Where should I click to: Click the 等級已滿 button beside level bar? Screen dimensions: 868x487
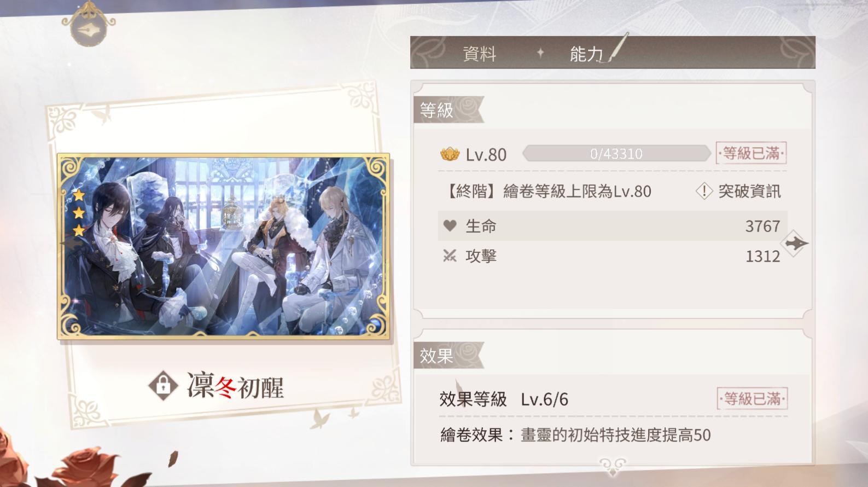(x=751, y=153)
